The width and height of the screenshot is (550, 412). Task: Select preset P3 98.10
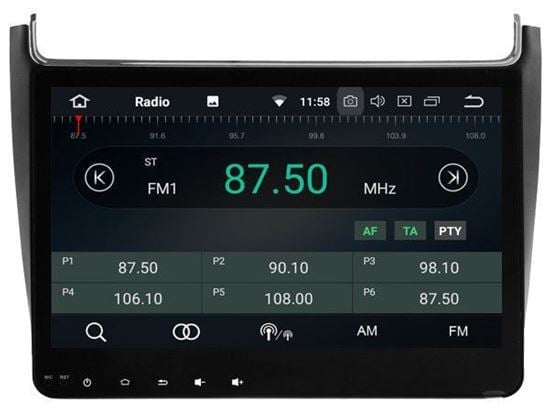427,267
